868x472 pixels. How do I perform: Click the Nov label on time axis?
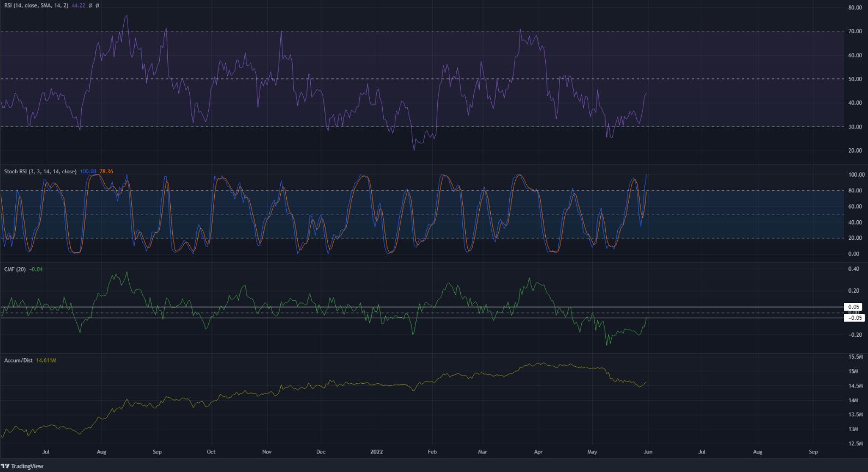pos(267,452)
